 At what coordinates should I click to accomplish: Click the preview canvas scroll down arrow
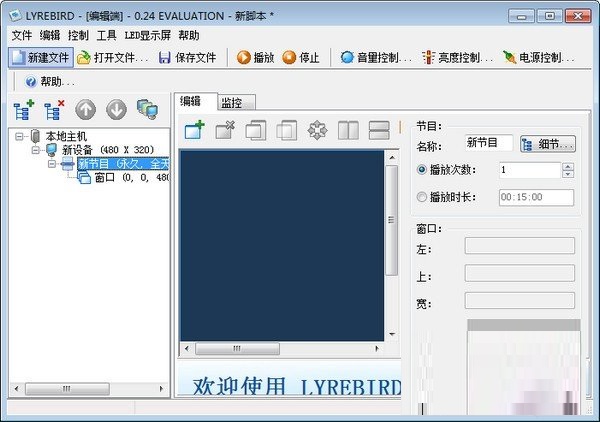(x=392, y=334)
